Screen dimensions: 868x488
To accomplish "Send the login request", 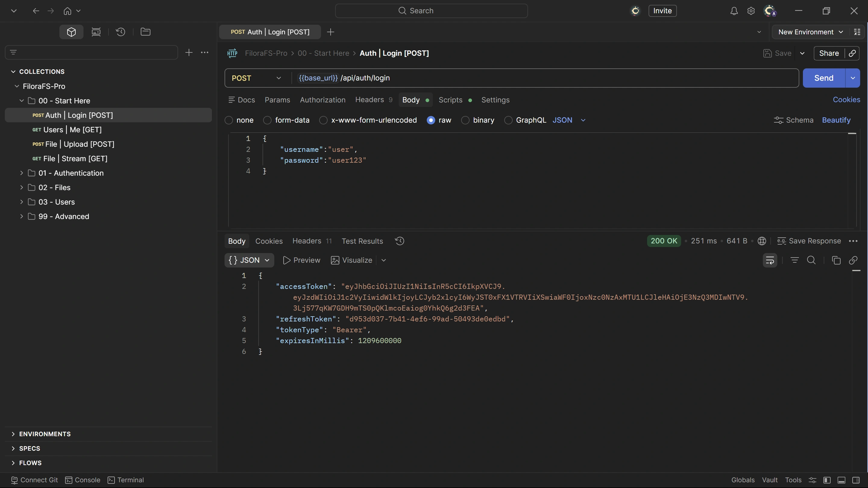I will tap(824, 78).
